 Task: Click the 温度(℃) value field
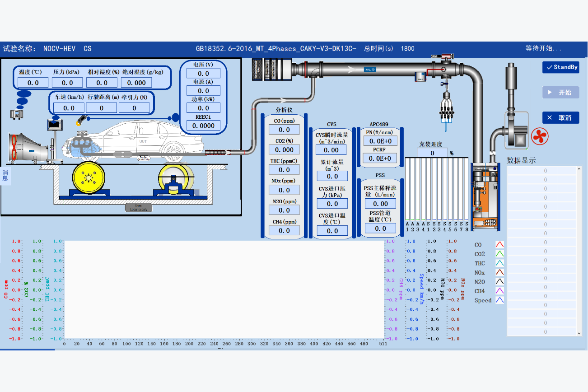click(33, 83)
